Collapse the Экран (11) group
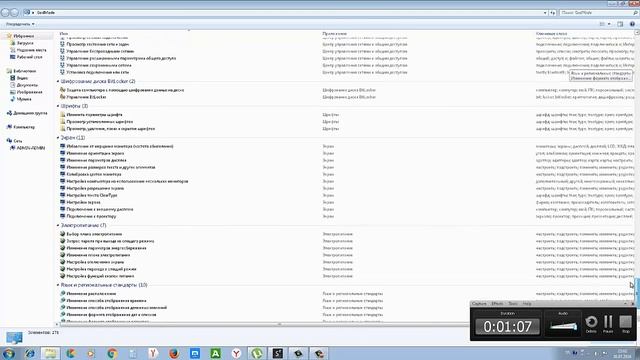This screenshot has height=360, width=640. point(58,138)
